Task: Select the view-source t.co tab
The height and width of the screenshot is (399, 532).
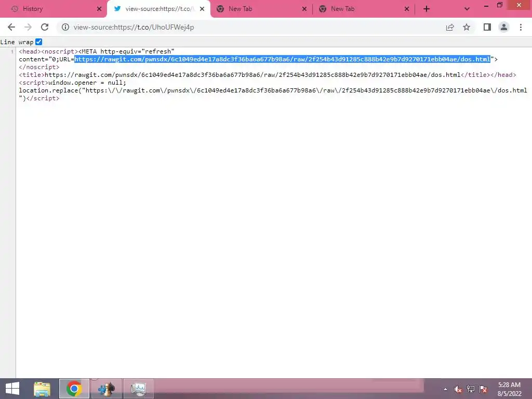Action: click(158, 9)
